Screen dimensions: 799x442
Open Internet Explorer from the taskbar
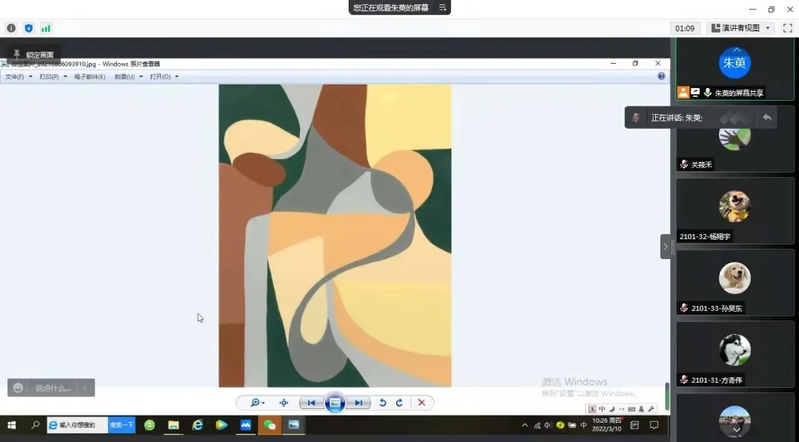click(x=197, y=425)
